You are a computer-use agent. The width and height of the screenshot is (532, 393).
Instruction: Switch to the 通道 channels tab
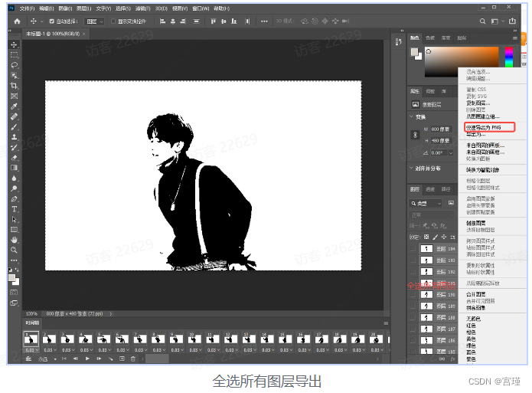point(430,189)
